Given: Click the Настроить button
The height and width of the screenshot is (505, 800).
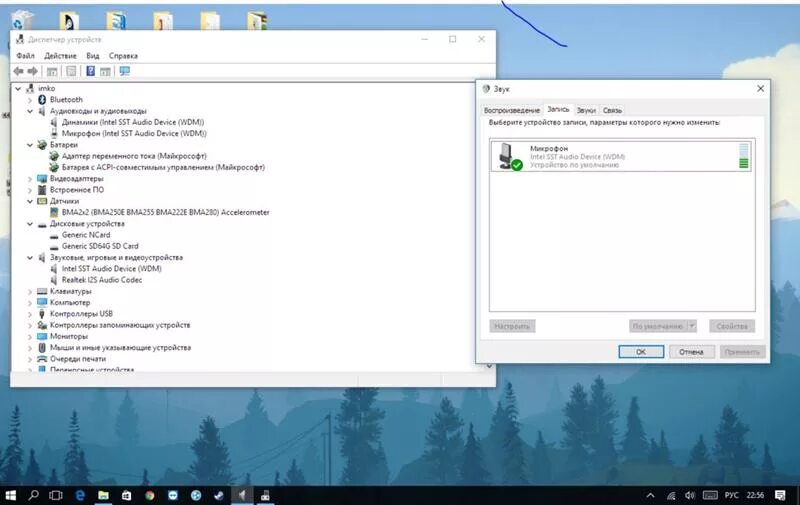Looking at the screenshot, I should [512, 326].
